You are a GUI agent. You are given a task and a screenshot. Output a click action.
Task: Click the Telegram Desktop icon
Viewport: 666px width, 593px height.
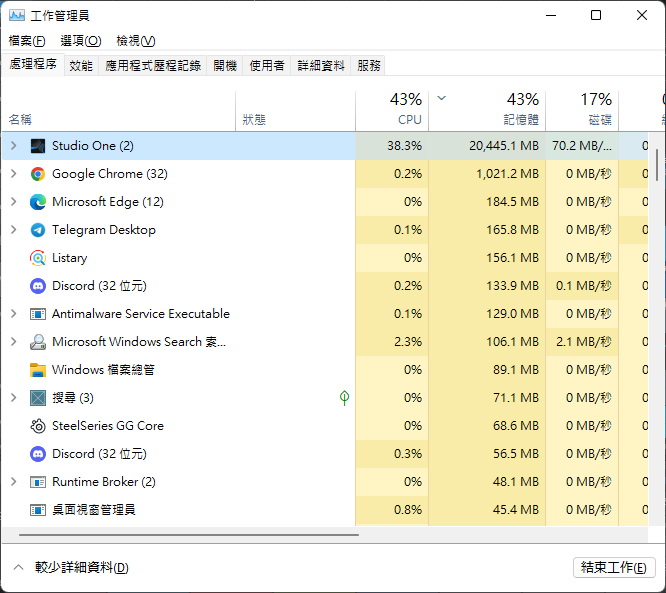coord(38,230)
